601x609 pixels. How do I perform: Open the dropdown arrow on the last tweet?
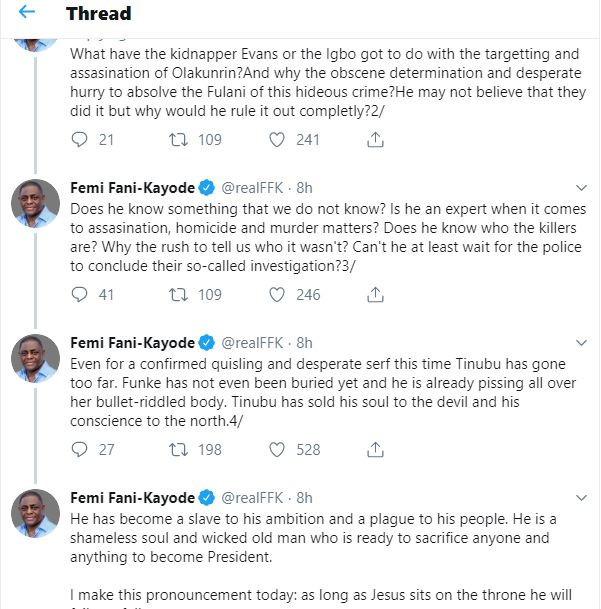tap(581, 497)
